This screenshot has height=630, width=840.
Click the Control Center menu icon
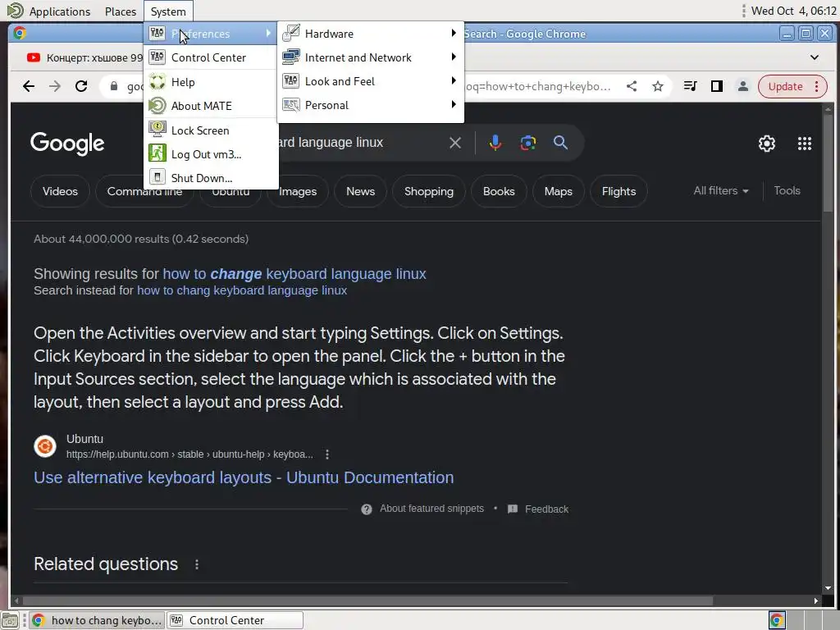pyautogui.click(x=157, y=57)
